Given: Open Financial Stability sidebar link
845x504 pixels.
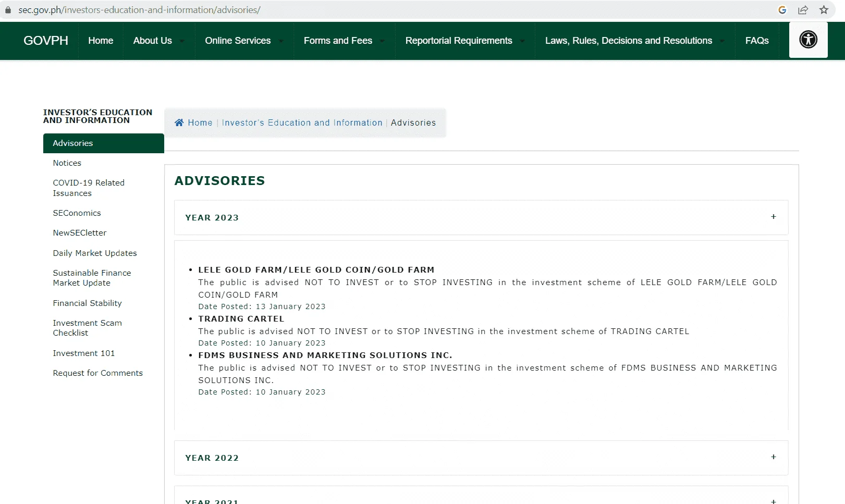Looking at the screenshot, I should (x=87, y=303).
